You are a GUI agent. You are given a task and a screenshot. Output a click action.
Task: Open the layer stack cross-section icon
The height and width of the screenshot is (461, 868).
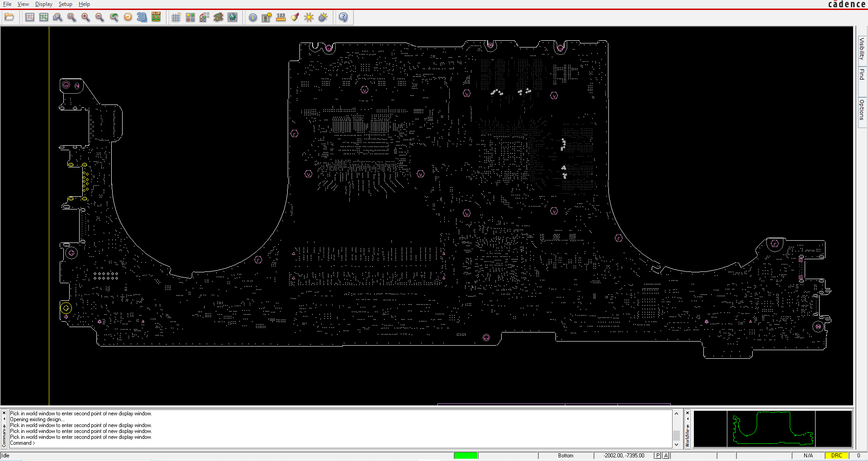218,17
